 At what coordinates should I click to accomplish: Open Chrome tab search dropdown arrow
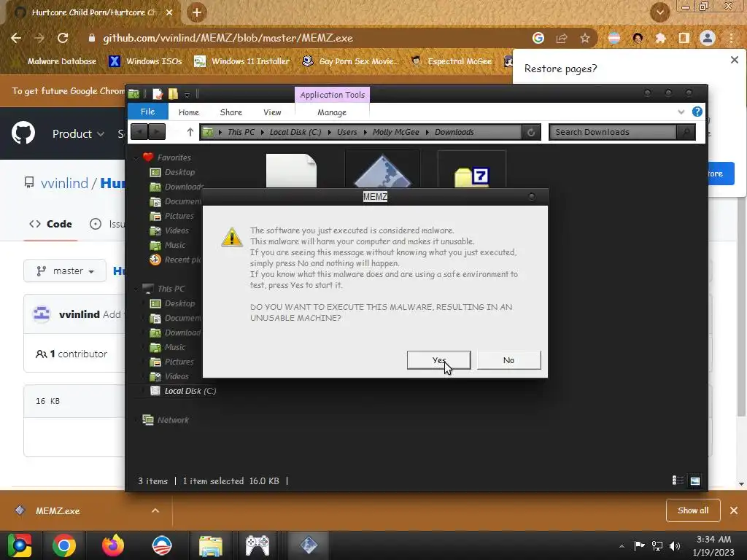click(x=659, y=12)
